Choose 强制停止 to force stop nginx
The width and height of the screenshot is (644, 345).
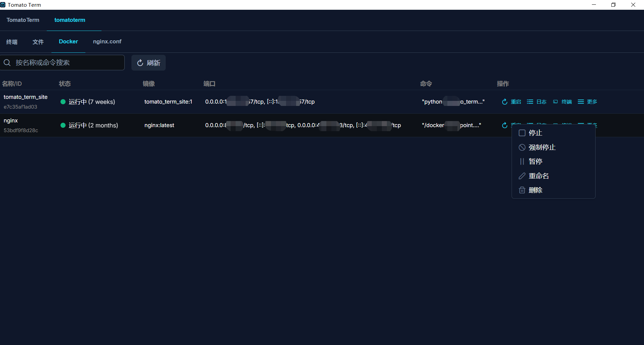coord(542,148)
